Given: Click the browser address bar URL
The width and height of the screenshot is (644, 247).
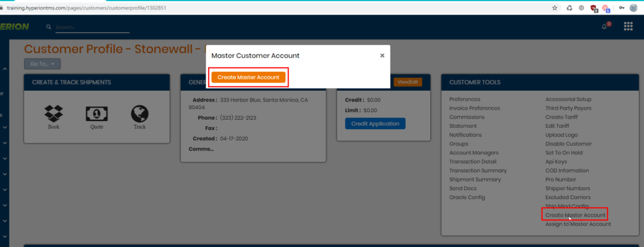Looking at the screenshot, I should click(86, 8).
